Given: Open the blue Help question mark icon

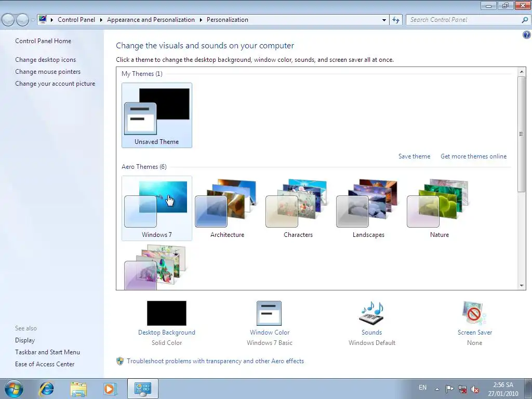Looking at the screenshot, I should coord(527,35).
